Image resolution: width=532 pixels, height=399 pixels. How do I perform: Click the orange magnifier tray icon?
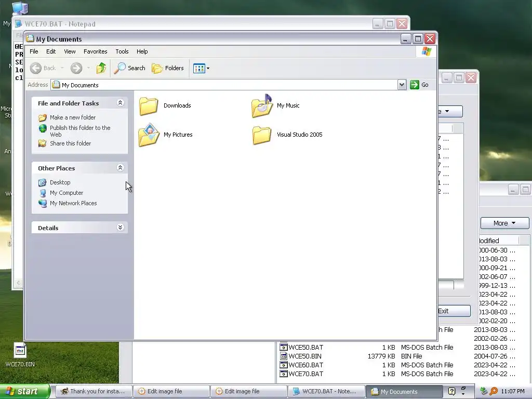tap(494, 392)
